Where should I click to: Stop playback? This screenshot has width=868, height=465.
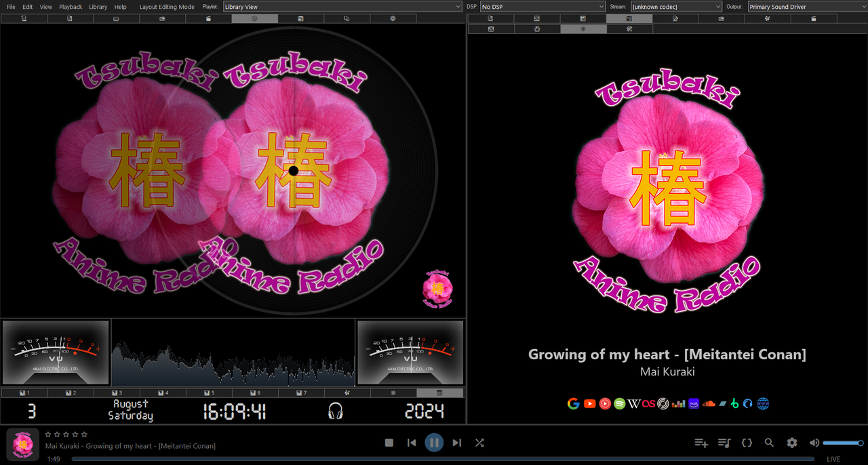(389, 443)
